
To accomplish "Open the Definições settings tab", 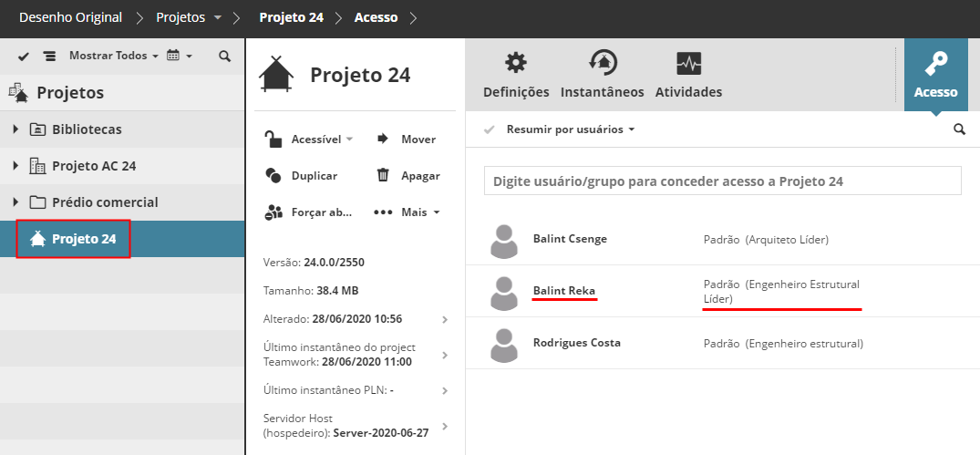I will click(516, 76).
